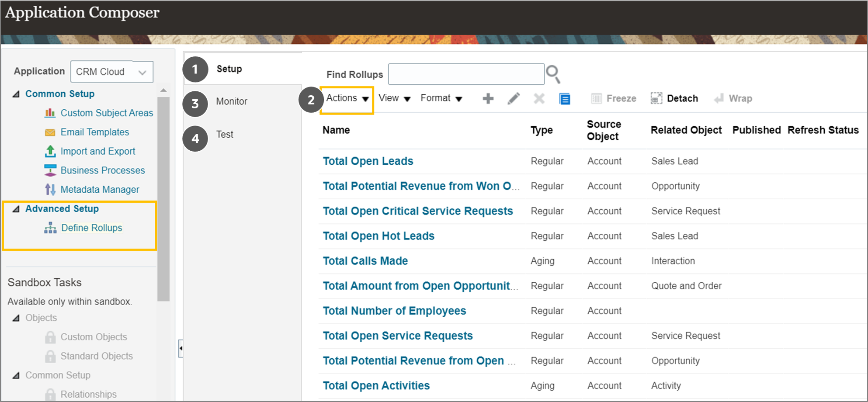The image size is (868, 402).
Task: Switch to the Test tab
Action: tap(225, 135)
